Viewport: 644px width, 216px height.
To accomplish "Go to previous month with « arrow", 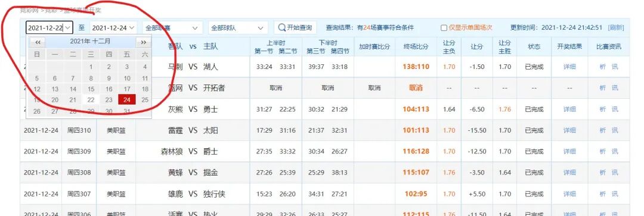I will point(38,42).
